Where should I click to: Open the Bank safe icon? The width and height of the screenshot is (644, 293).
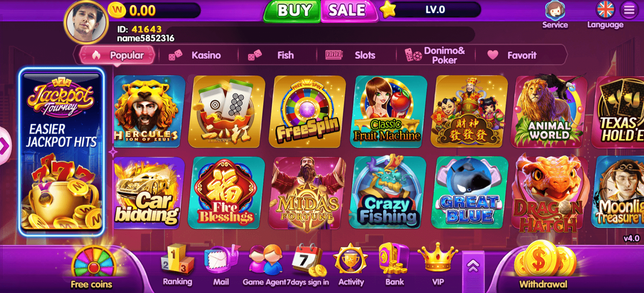[x=393, y=259]
